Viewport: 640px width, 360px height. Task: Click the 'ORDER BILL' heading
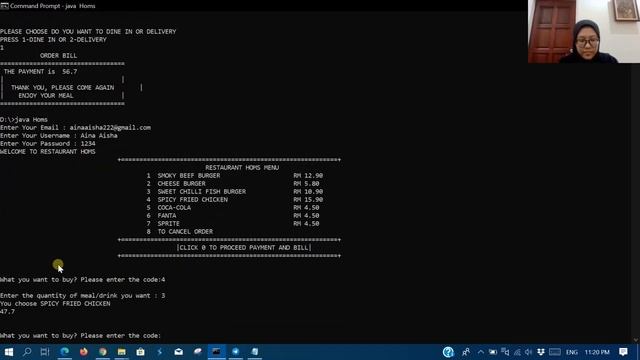coord(58,56)
